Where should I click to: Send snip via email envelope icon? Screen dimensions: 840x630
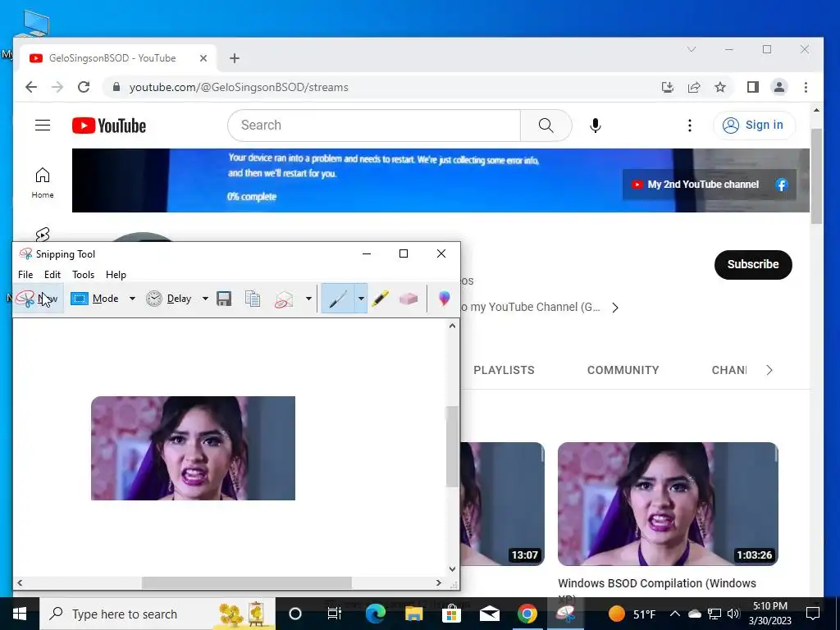tap(284, 299)
